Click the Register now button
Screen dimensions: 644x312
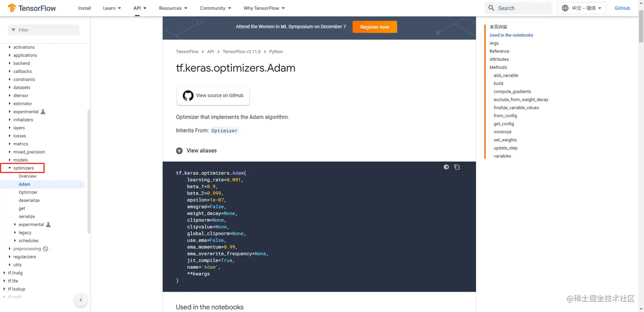[x=374, y=27]
